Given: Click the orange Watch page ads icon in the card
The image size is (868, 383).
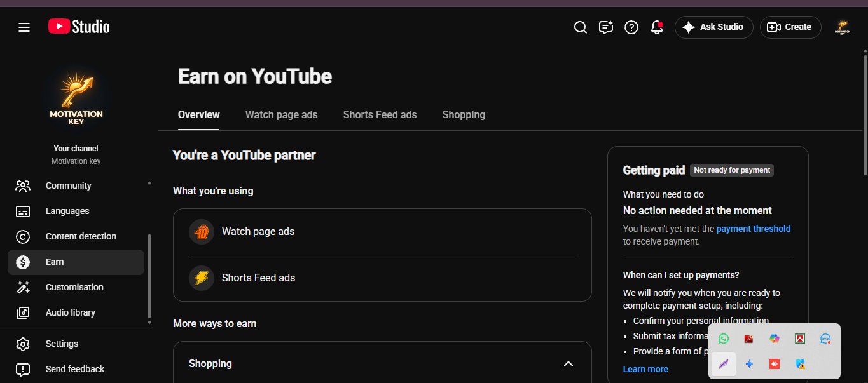Looking at the screenshot, I should pos(202,232).
